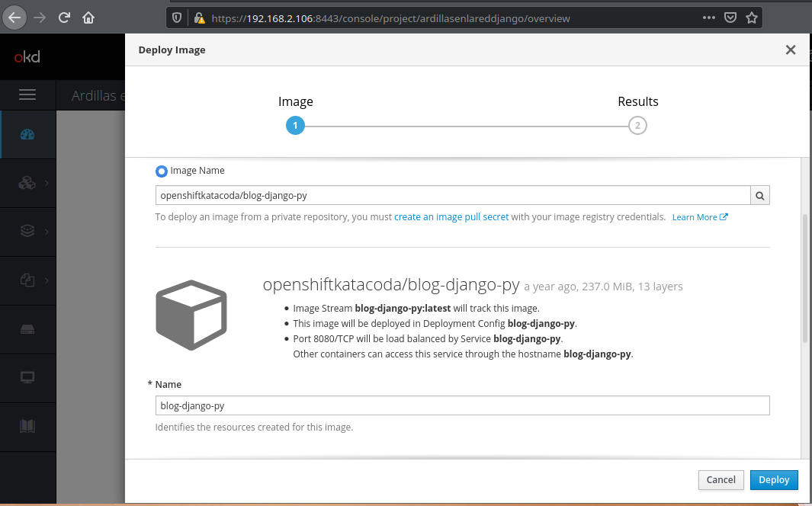Expand the Applications sidebar chevron
The height and width of the screenshot is (506, 812).
(x=47, y=183)
